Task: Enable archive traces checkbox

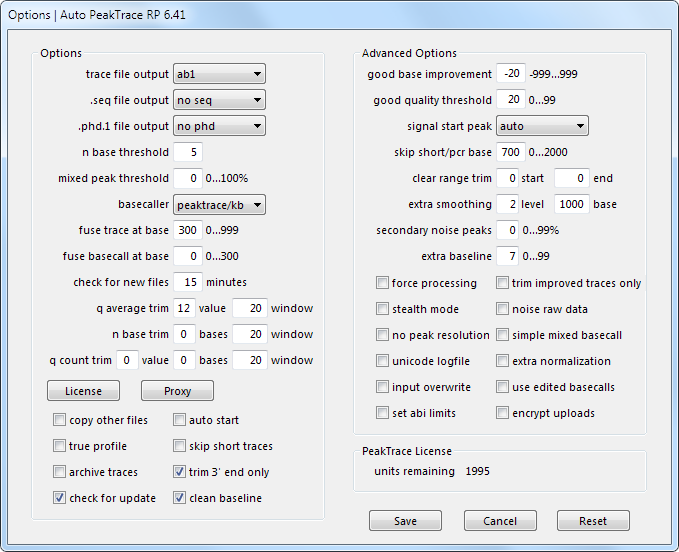Action: pyautogui.click(x=59, y=471)
